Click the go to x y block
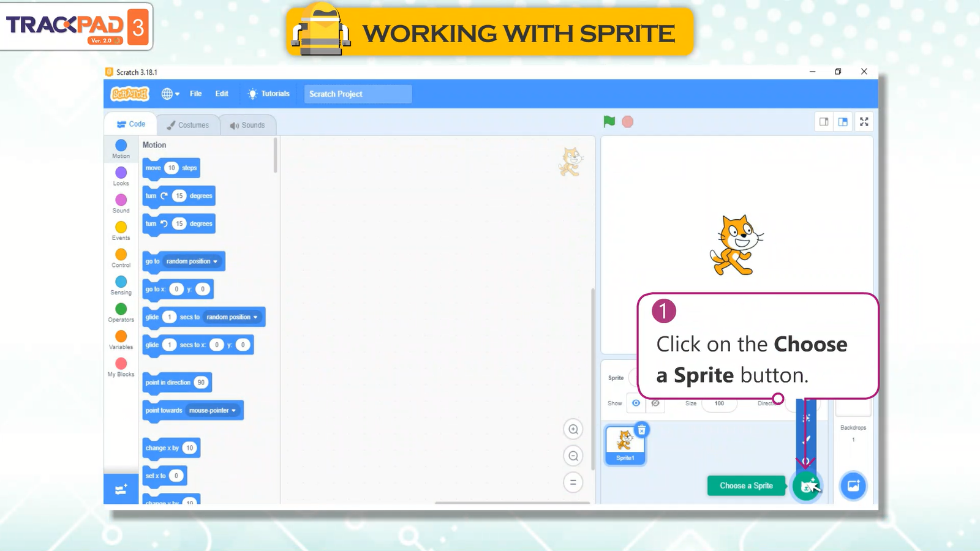980x551 pixels. click(178, 289)
